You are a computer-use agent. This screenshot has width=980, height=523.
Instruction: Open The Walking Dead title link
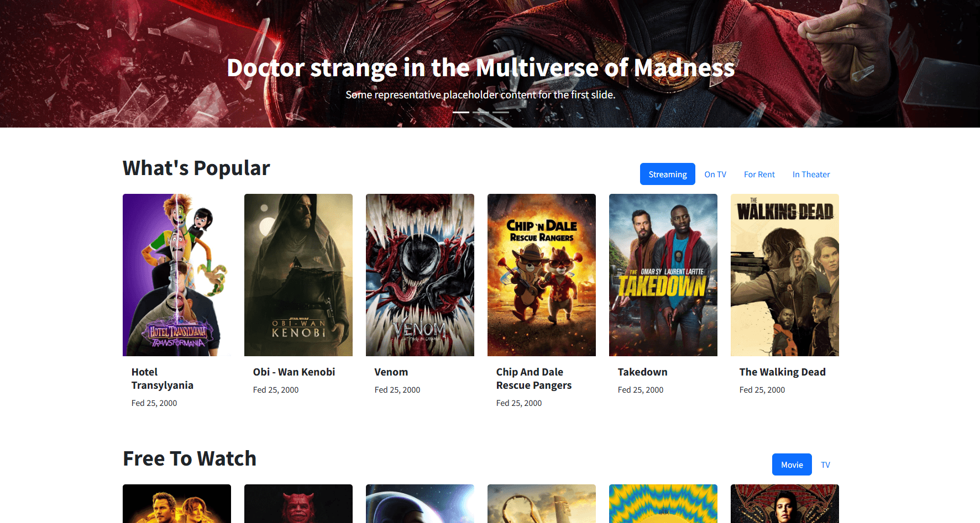pos(782,372)
